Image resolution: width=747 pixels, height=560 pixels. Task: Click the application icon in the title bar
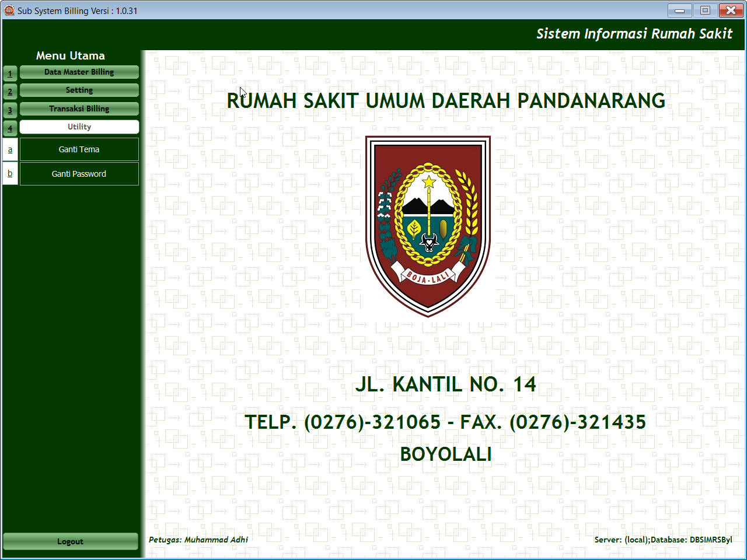(x=9, y=10)
